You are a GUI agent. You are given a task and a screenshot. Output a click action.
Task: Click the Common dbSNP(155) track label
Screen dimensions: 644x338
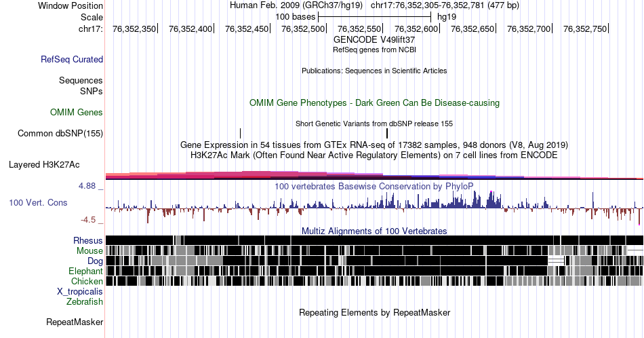pos(60,133)
